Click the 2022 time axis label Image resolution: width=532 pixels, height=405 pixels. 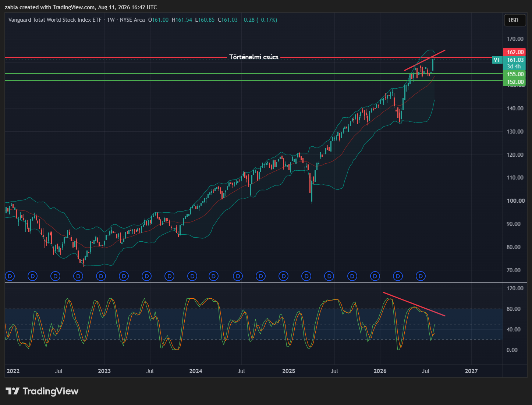[13, 371]
